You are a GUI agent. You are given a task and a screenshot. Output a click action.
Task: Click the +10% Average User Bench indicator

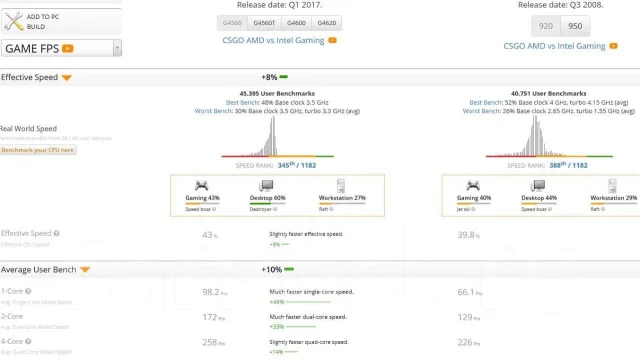(277, 270)
